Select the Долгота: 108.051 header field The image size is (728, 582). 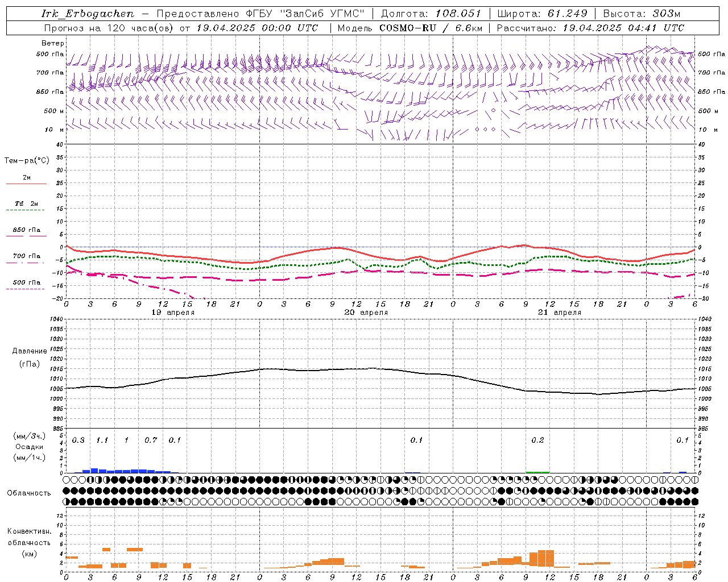coord(431,14)
